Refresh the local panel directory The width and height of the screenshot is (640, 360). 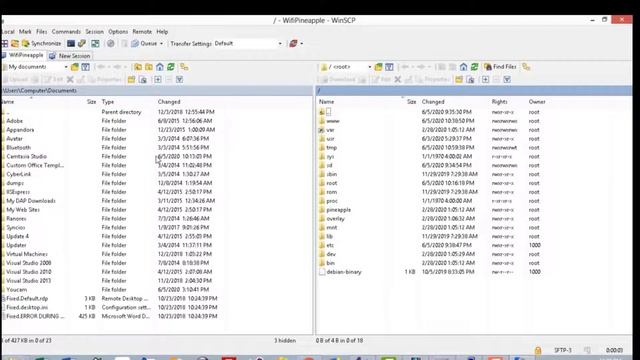pos(171,67)
